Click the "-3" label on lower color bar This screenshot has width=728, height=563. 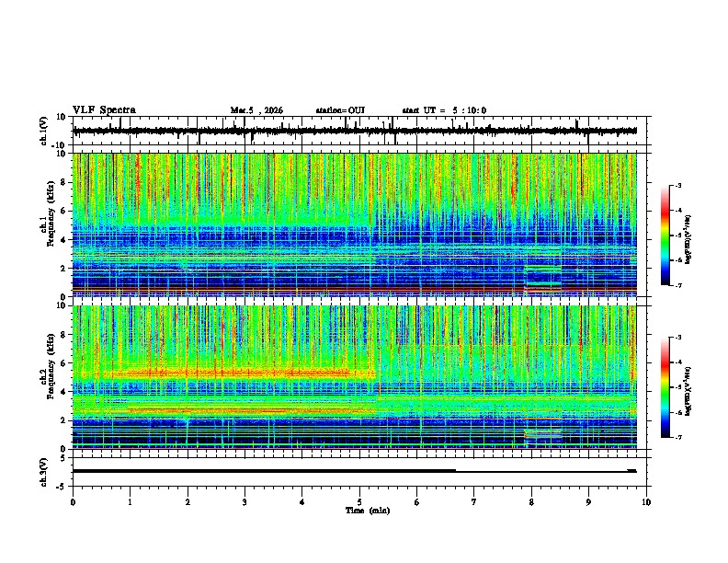(677, 338)
